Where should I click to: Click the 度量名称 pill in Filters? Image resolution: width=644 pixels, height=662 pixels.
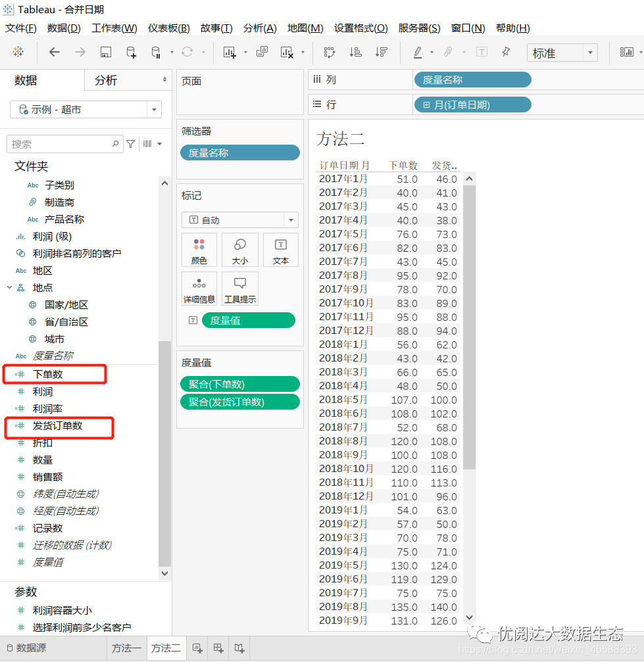pos(240,153)
